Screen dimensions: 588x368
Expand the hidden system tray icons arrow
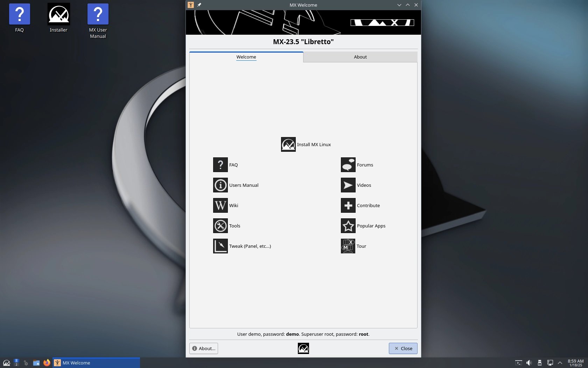tap(560, 363)
